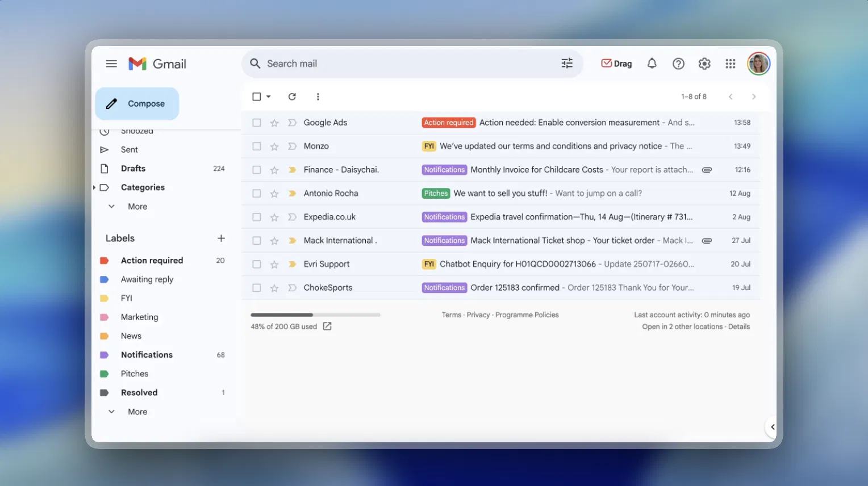Viewport: 868px width, 486px height.
Task: Open search options filters
Action: 566,63
